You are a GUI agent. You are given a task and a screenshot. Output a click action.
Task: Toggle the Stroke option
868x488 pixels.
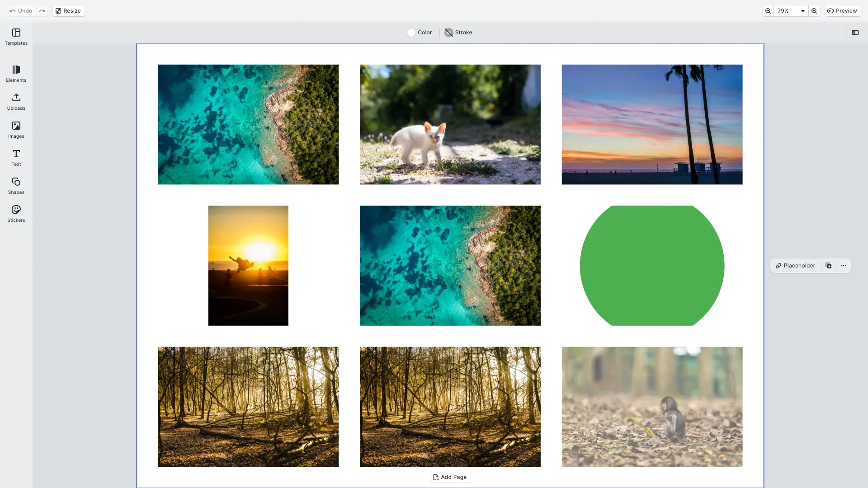458,33
